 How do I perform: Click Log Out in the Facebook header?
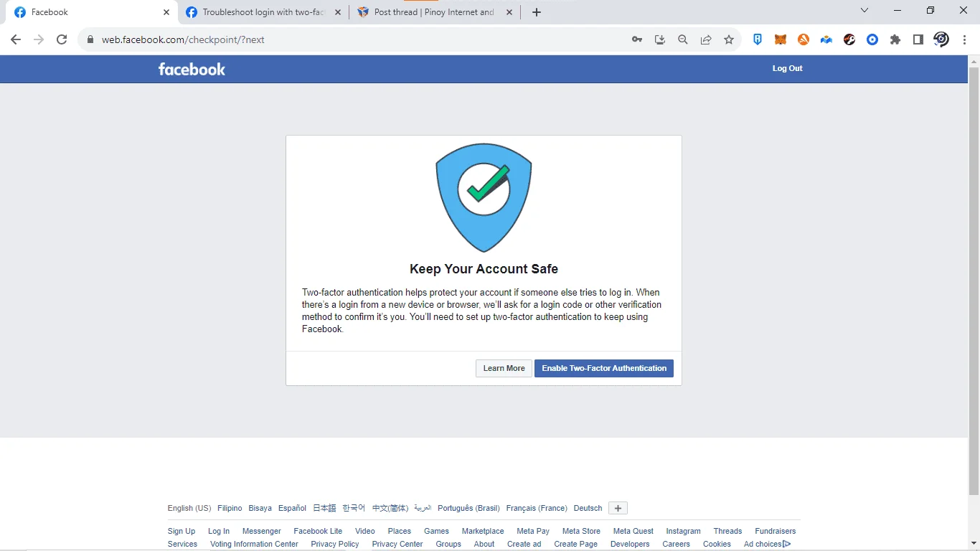pos(787,68)
